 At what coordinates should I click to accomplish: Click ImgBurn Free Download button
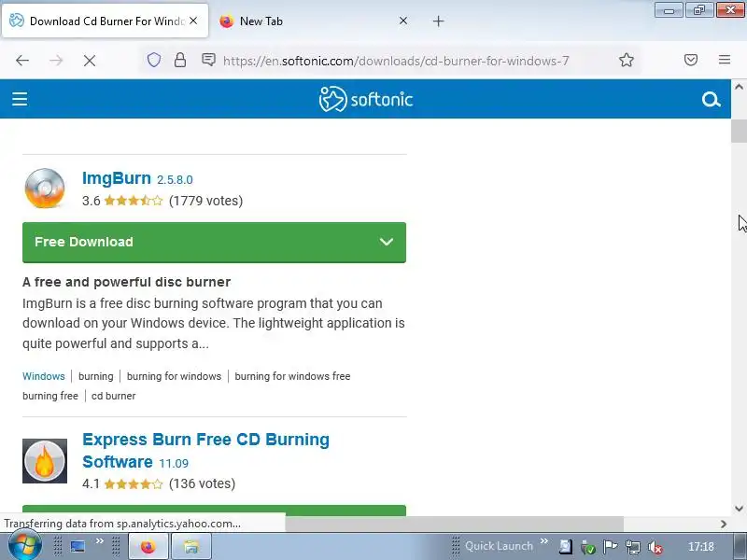coord(214,242)
